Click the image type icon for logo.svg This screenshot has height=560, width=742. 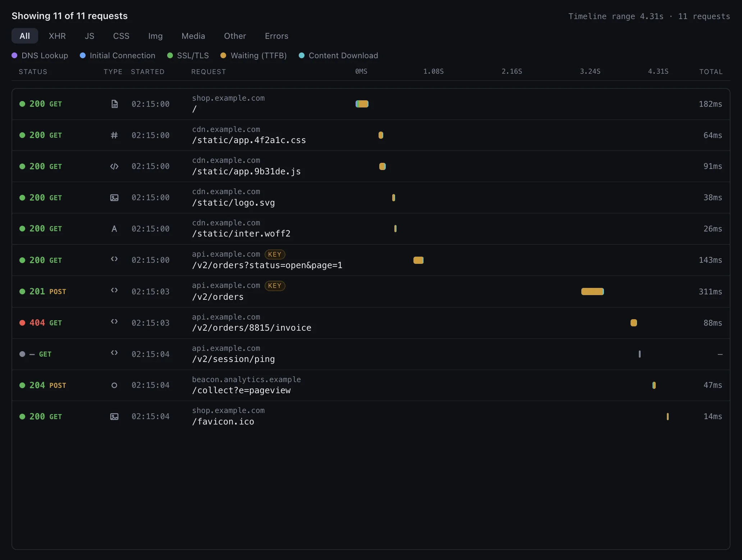114,198
